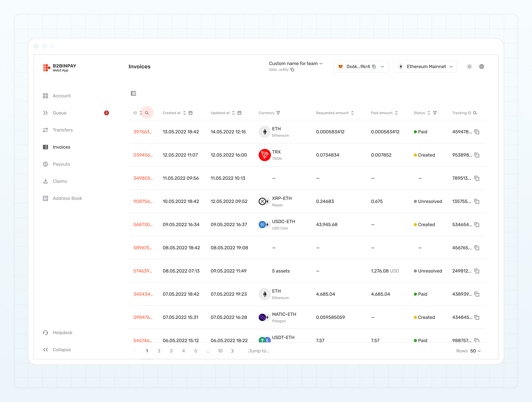Click the globe language icon

[481, 67]
